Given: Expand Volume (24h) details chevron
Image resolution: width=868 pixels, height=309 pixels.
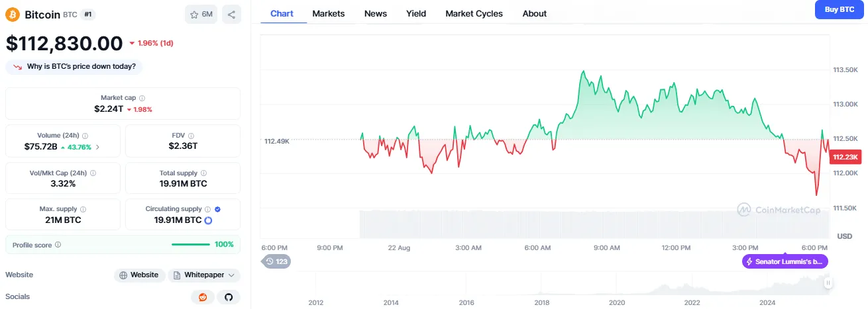Looking at the screenshot, I should coord(98,146).
